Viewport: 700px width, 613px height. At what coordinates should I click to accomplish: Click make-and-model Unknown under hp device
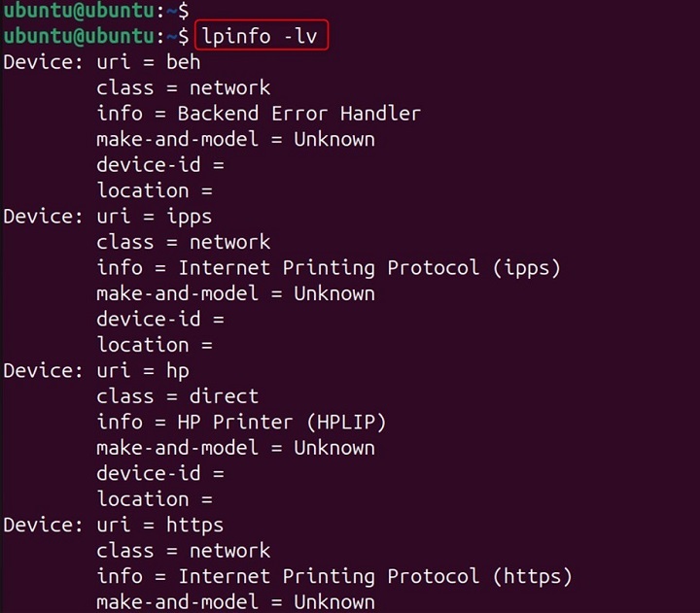(x=235, y=448)
